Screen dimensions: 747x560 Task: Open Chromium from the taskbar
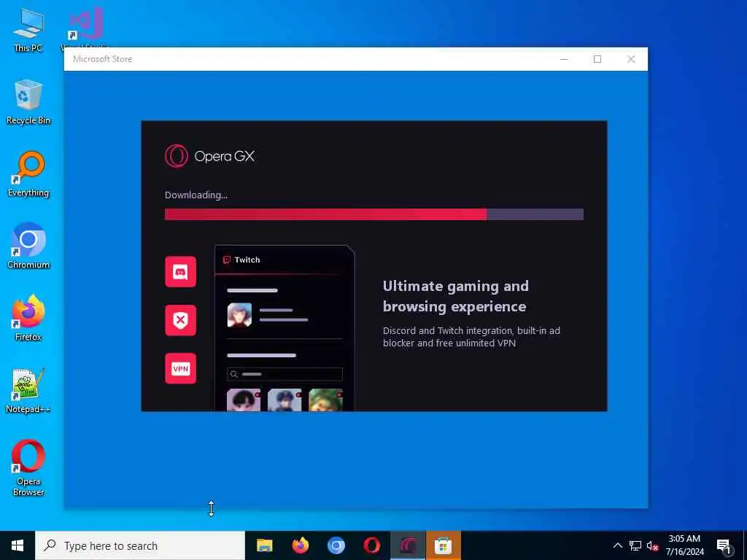click(336, 545)
